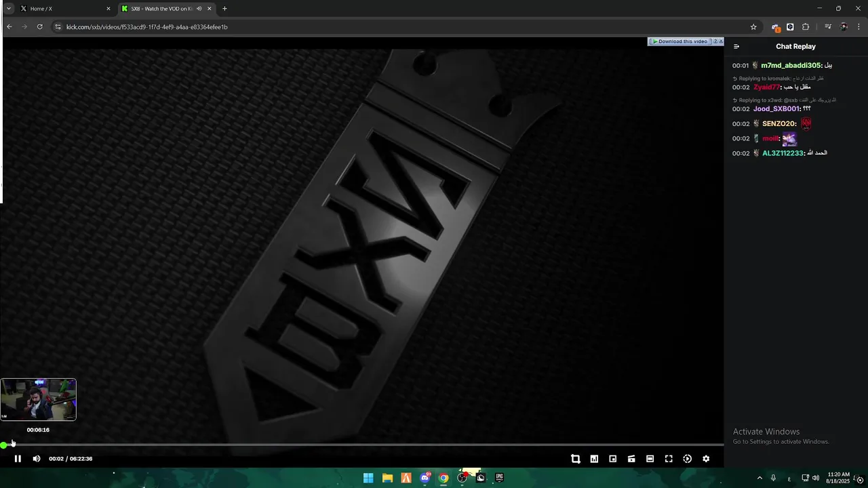Open the Extensions puzzle menu
The image size is (868, 488).
[806, 27]
